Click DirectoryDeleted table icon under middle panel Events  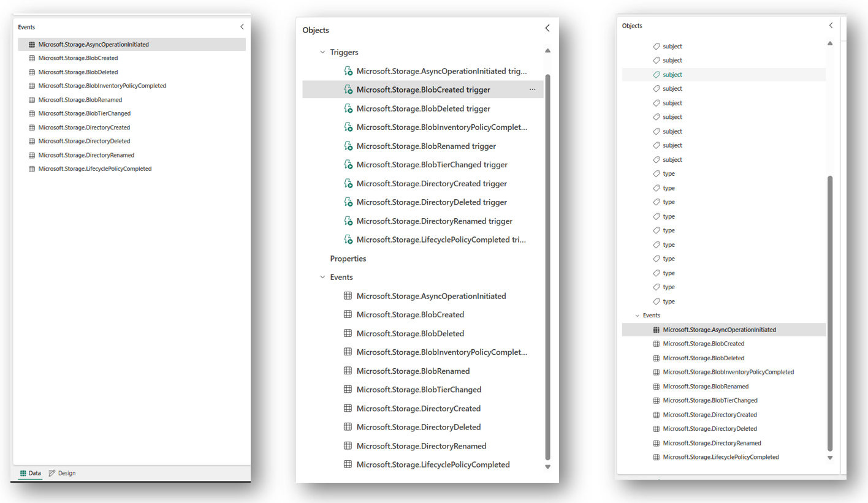[x=348, y=427]
